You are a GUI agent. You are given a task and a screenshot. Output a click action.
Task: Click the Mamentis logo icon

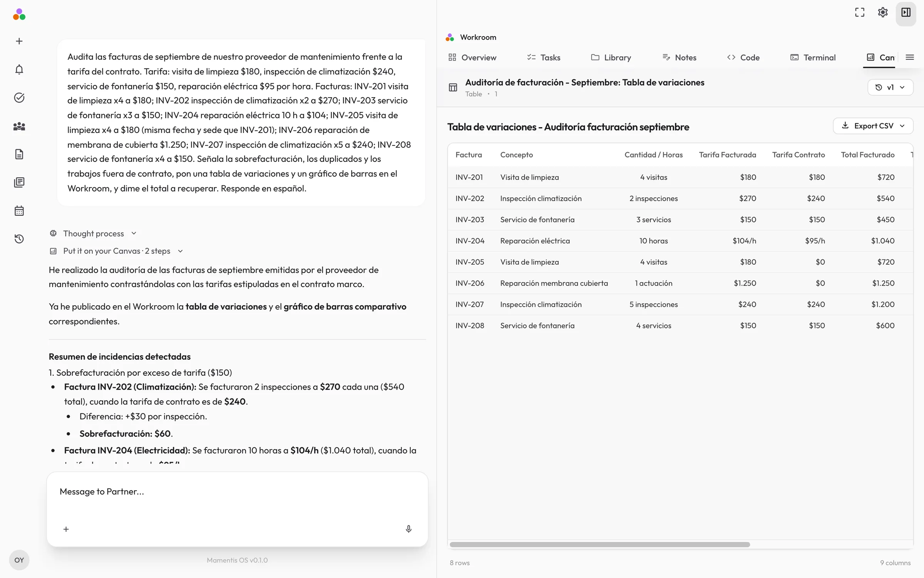[19, 15]
